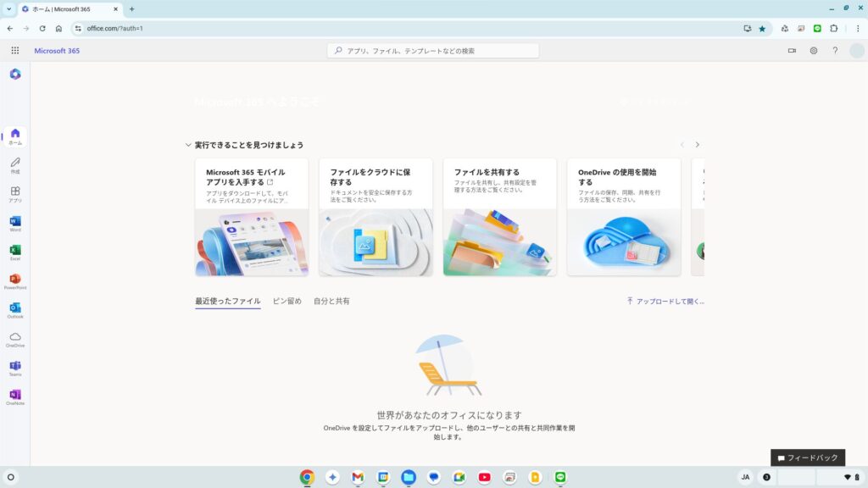Open Word from the left sidebar
The width and height of the screenshot is (868, 488).
click(x=15, y=223)
